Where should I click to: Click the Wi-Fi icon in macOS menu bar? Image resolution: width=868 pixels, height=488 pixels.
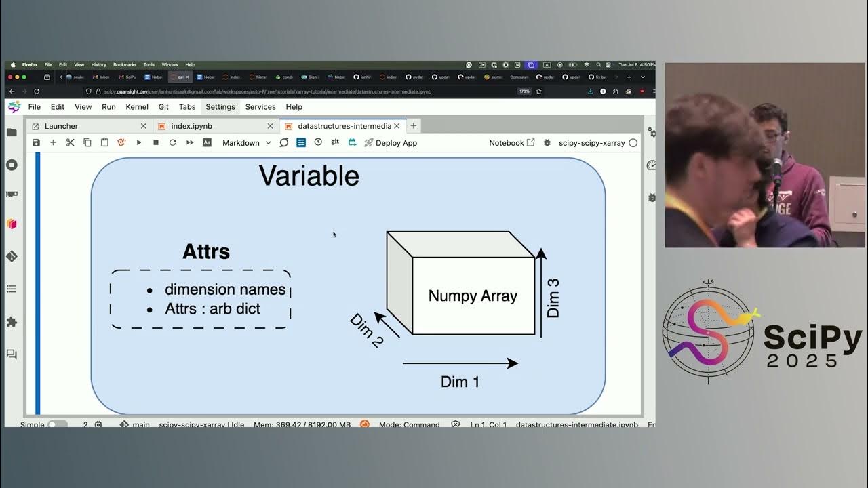click(587, 65)
